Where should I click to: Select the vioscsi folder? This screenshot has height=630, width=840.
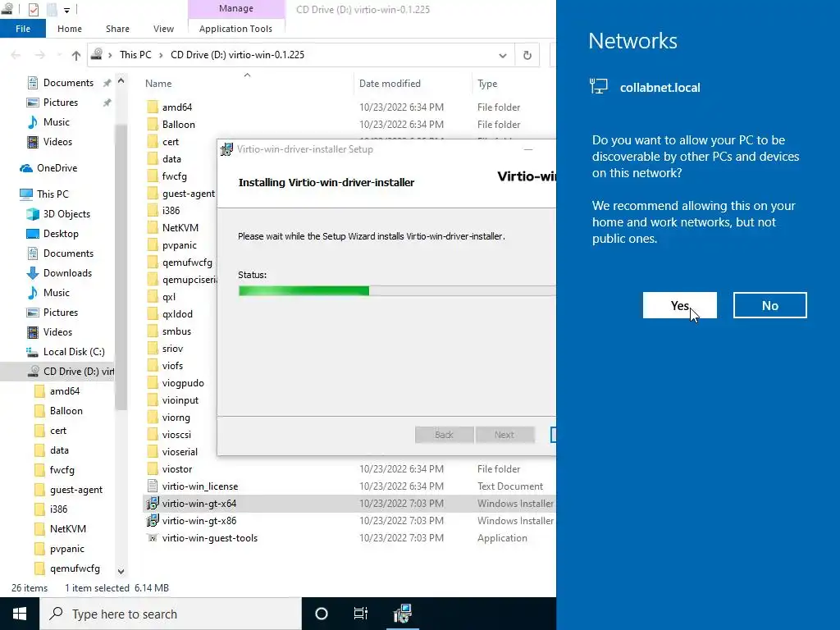(x=176, y=435)
